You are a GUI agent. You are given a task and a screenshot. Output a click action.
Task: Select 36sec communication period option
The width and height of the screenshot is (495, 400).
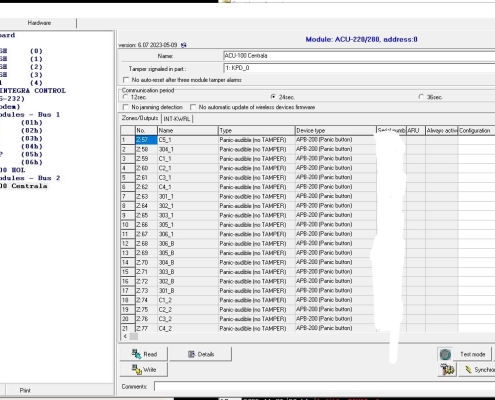[x=421, y=97]
